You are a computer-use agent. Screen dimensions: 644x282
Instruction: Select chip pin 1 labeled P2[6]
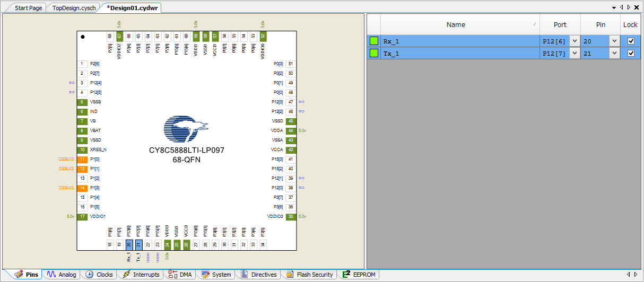tap(82, 64)
